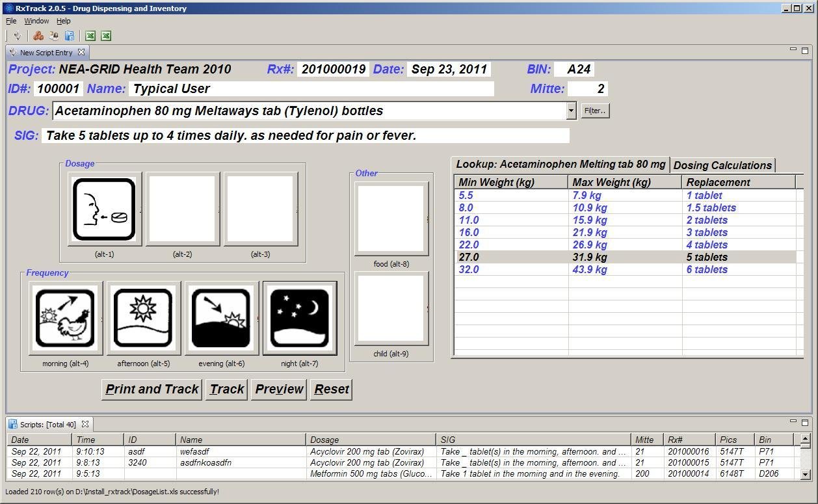This screenshot has height=504, width=818.
Task: Click the blue panels toolbar icon
Action: [x=69, y=36]
